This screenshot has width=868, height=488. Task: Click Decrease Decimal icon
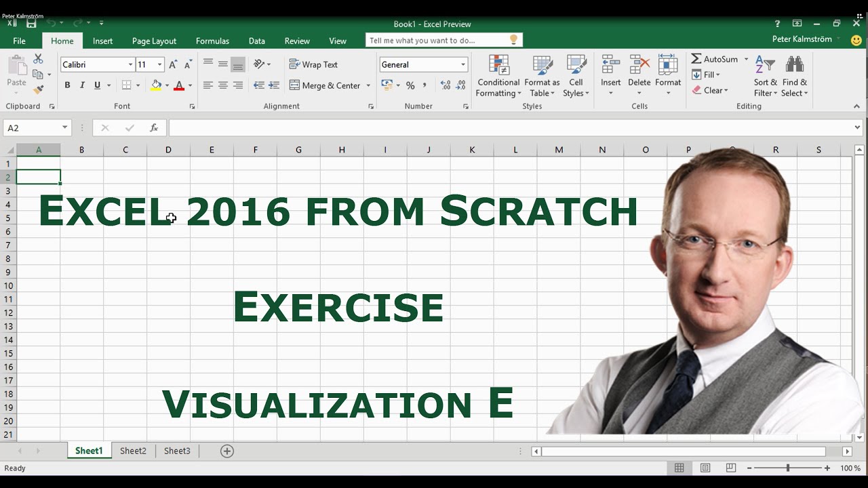(461, 85)
